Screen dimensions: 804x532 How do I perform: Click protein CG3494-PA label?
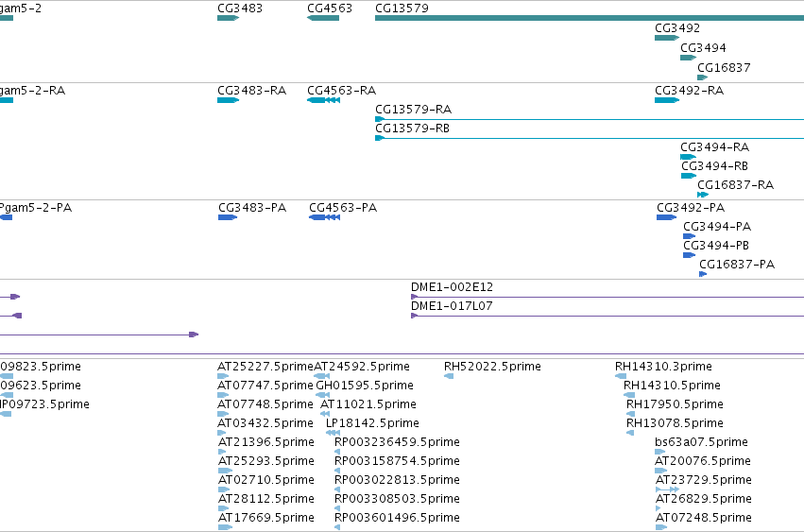coord(717,227)
